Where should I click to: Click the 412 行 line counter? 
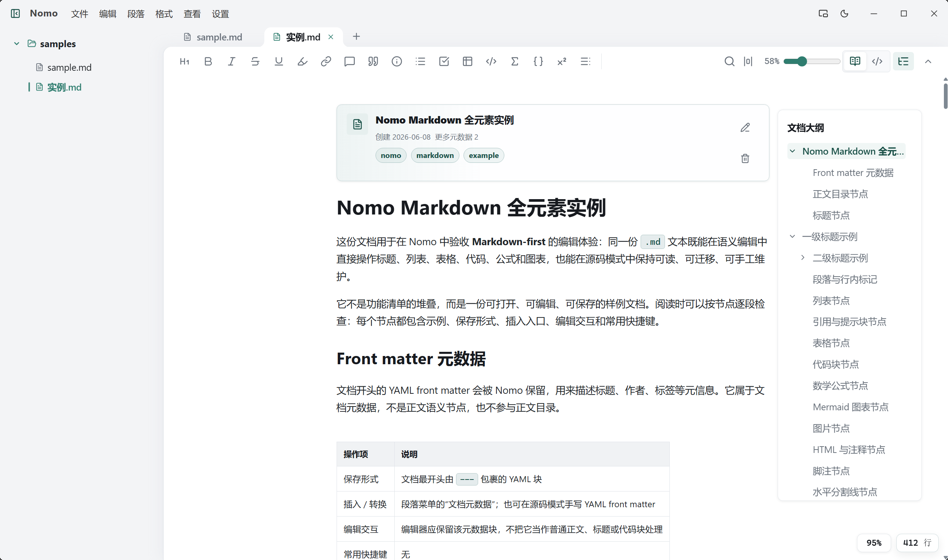pos(917,543)
